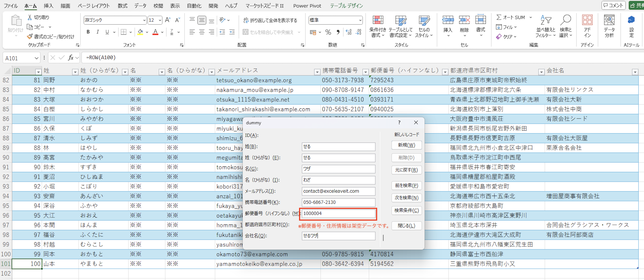Open the font size dropdown

[x=160, y=20]
